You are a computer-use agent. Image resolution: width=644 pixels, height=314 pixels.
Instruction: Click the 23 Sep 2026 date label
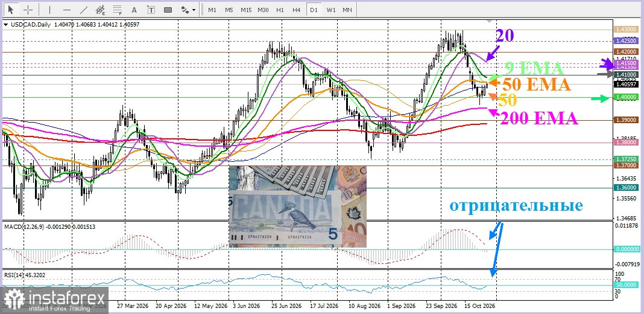pyautogui.click(x=441, y=307)
